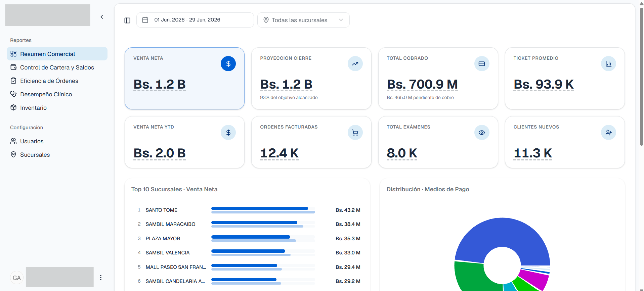
Task: Click the dollar icon on Venta Neta YTD
Action: 228,133
